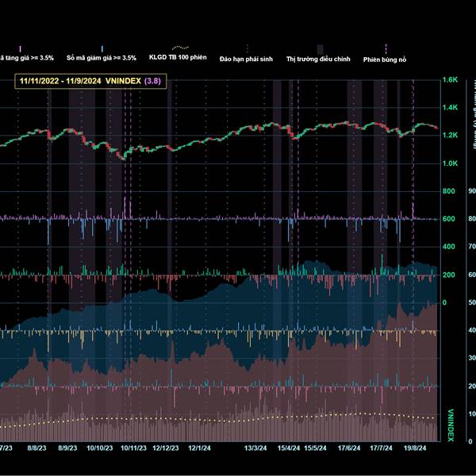Click the 800 value on the green axis

pyautogui.click(x=449, y=191)
